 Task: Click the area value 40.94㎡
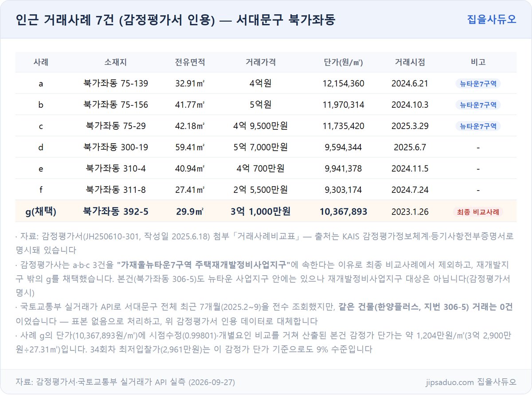[x=190, y=168]
